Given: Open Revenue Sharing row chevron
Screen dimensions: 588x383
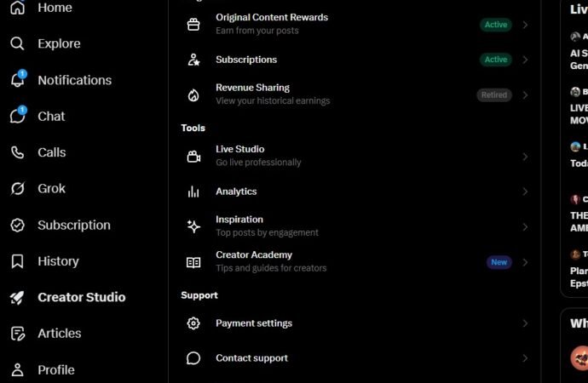Looking at the screenshot, I should (x=525, y=95).
